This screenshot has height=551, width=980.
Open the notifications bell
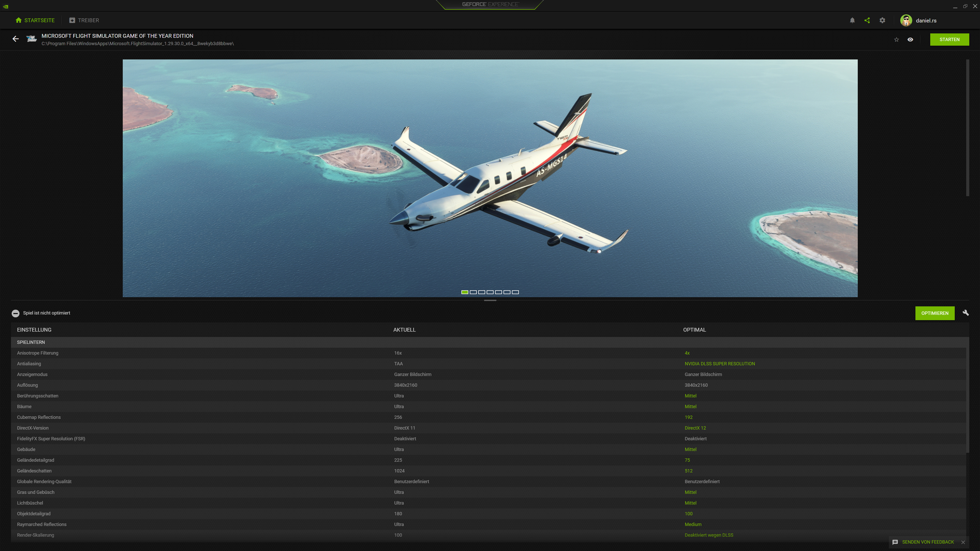[852, 21]
